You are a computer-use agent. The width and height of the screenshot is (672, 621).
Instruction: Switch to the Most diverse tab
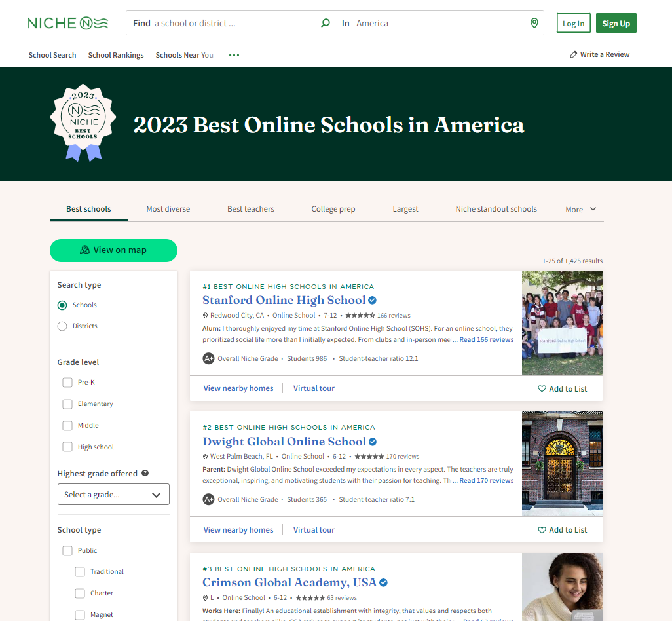click(x=168, y=209)
